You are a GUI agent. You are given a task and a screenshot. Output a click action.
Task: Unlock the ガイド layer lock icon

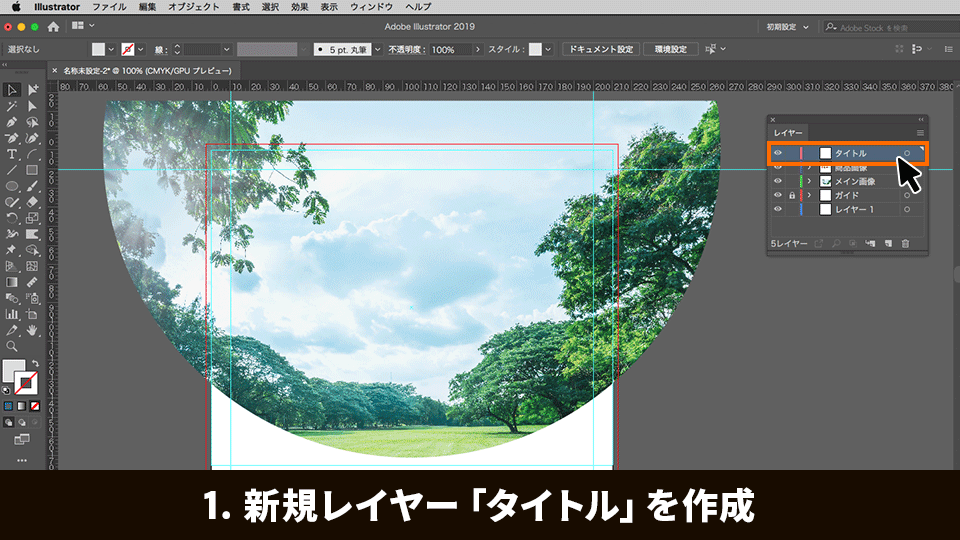792,195
